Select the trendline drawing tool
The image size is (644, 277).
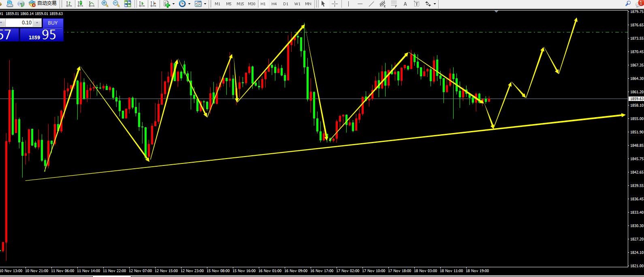pos(371,4)
